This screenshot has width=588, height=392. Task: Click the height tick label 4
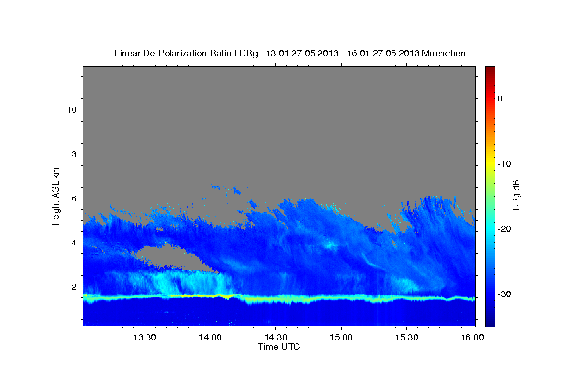(x=73, y=243)
